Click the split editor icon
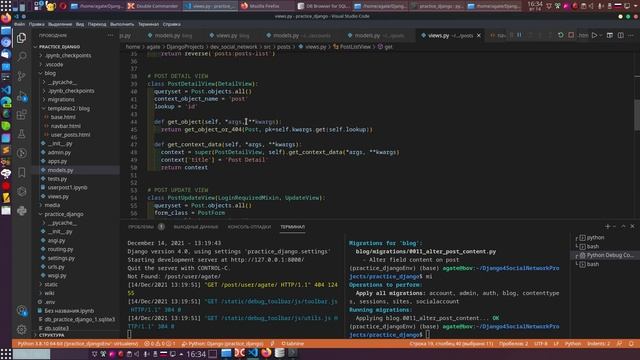640x360 pixels. coord(620,36)
